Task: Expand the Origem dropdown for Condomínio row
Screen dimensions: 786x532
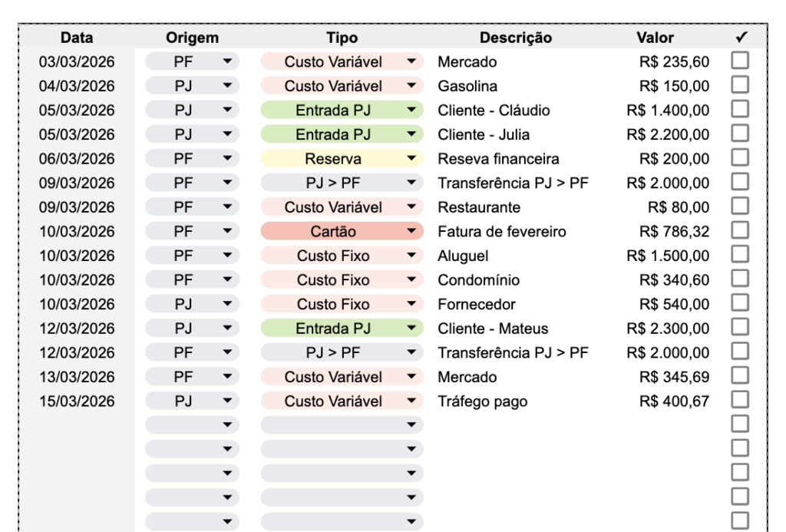Action: click(226, 280)
